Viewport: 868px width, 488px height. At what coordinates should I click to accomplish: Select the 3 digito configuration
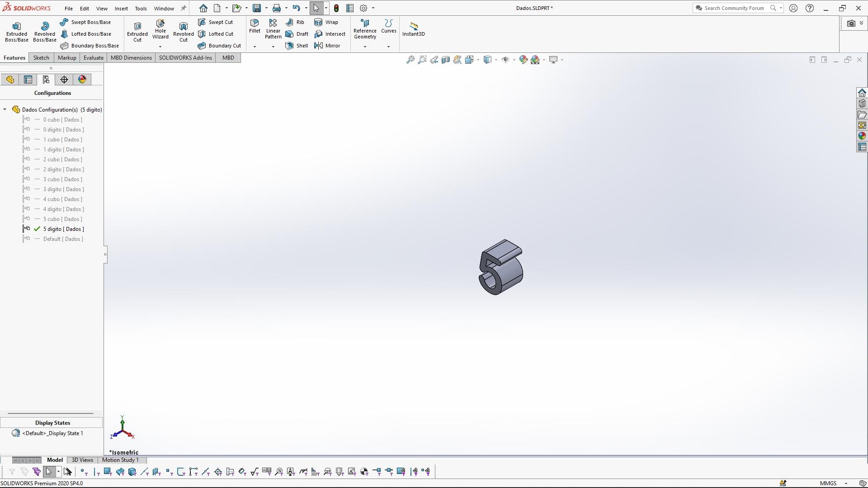point(63,189)
